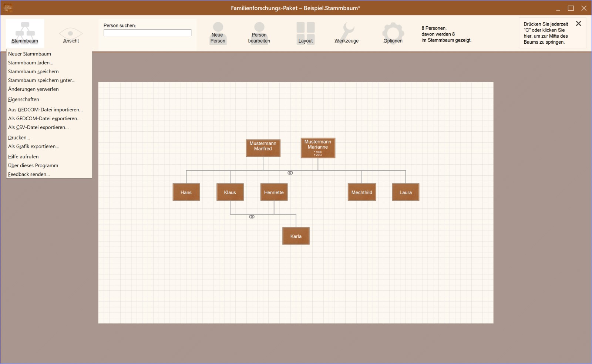Screen dimensions: 592x364
Task: Click the Mechthild person box
Action: [361, 192]
